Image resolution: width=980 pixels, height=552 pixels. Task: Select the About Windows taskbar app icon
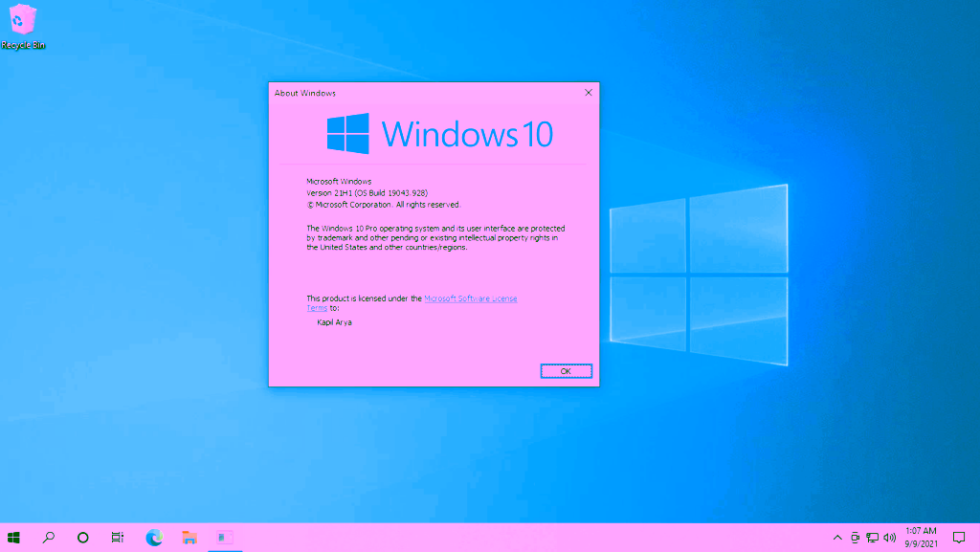[x=225, y=538]
